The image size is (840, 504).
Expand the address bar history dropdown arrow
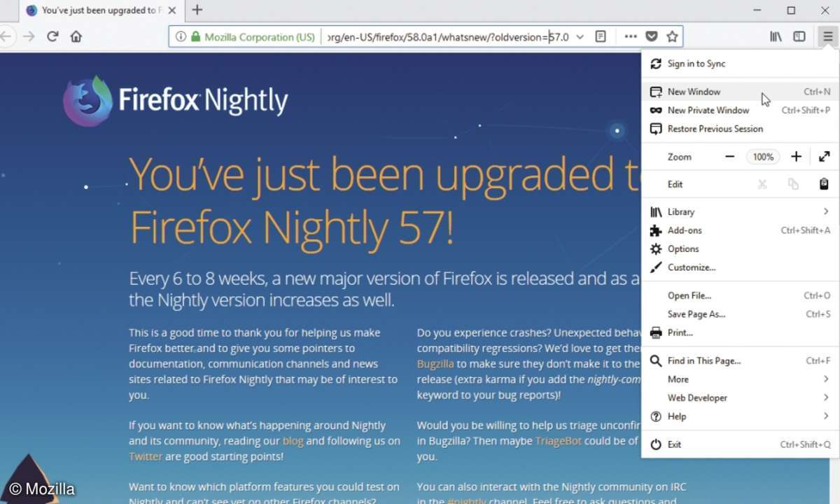pos(580,36)
